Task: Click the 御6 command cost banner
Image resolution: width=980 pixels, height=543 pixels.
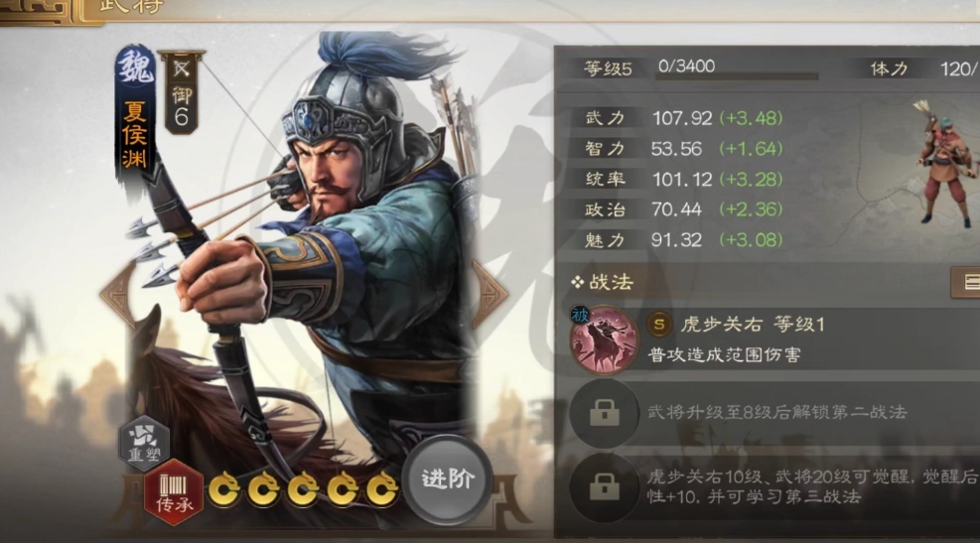Action: tap(181, 93)
